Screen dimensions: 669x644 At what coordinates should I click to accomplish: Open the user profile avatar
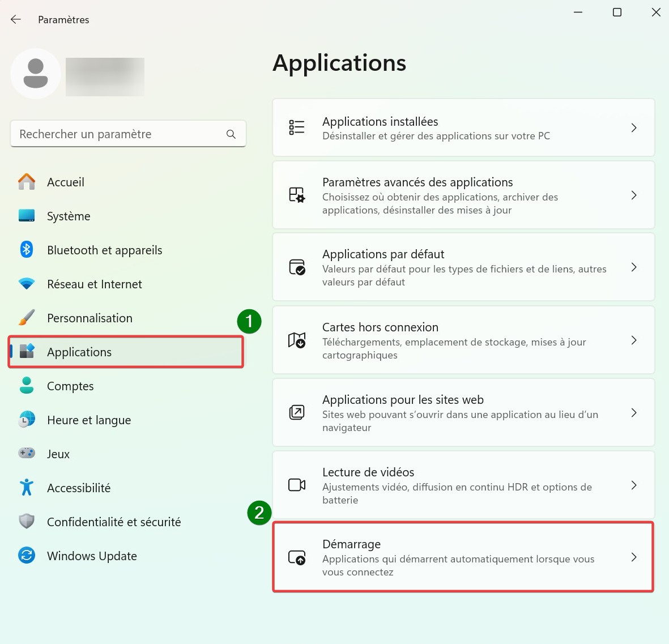click(x=36, y=74)
